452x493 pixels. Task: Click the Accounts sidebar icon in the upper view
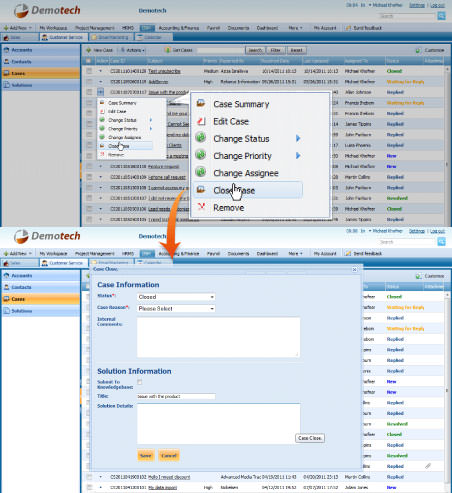click(x=6, y=50)
